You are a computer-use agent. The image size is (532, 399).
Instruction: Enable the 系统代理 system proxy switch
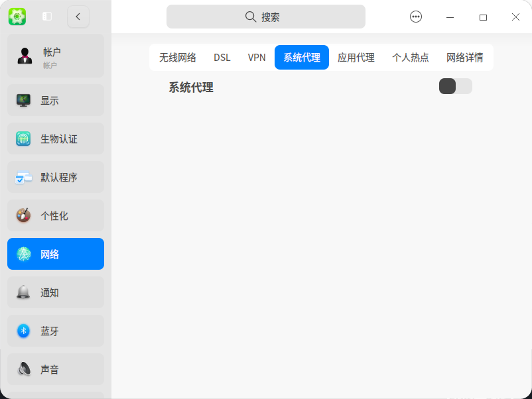(x=456, y=86)
